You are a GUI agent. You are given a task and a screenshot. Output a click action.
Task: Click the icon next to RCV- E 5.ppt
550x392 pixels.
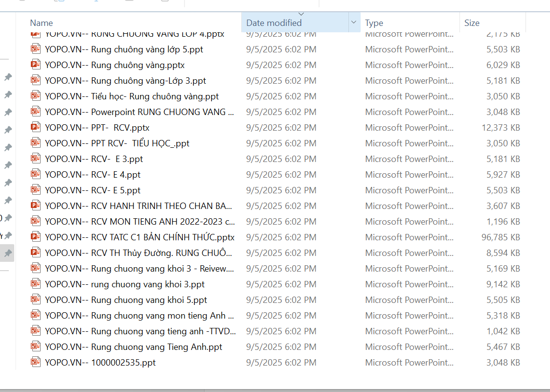35,190
